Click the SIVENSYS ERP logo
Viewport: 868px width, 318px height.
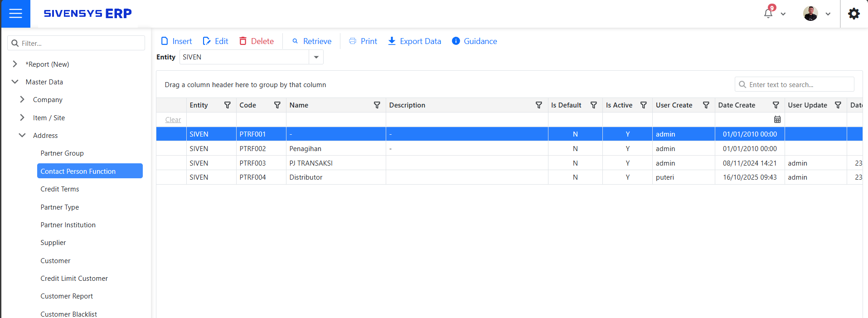pyautogui.click(x=87, y=14)
